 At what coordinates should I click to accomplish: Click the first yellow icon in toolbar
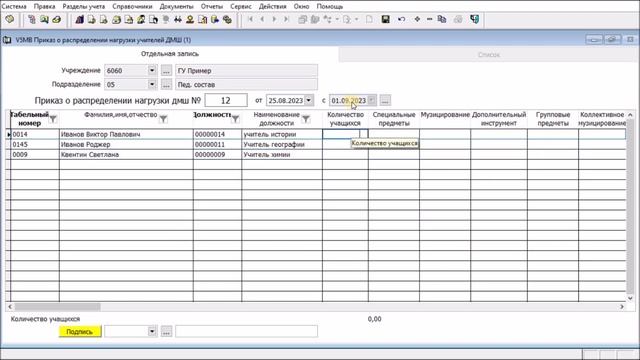[x=10, y=19]
